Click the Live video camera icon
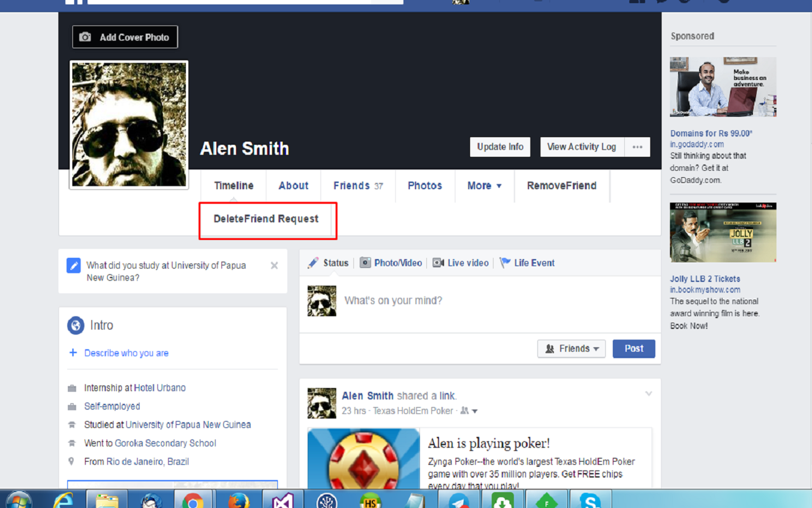The height and width of the screenshot is (508, 812). [438, 263]
